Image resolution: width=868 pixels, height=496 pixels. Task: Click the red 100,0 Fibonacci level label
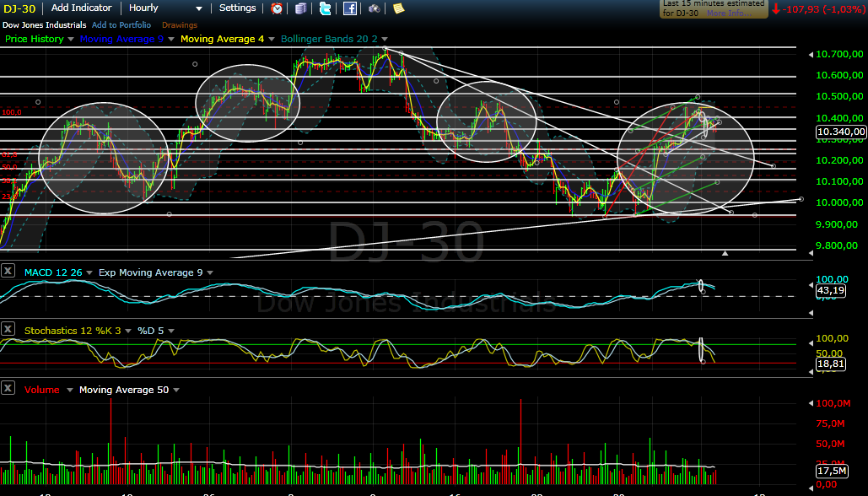pos(12,112)
